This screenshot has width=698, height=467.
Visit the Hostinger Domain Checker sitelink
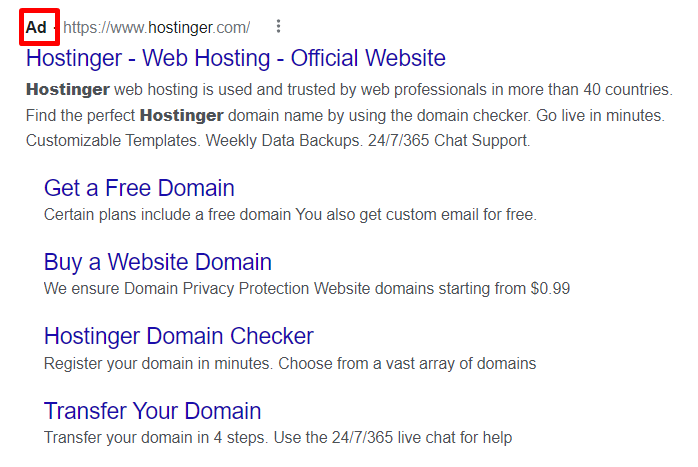[x=179, y=336]
